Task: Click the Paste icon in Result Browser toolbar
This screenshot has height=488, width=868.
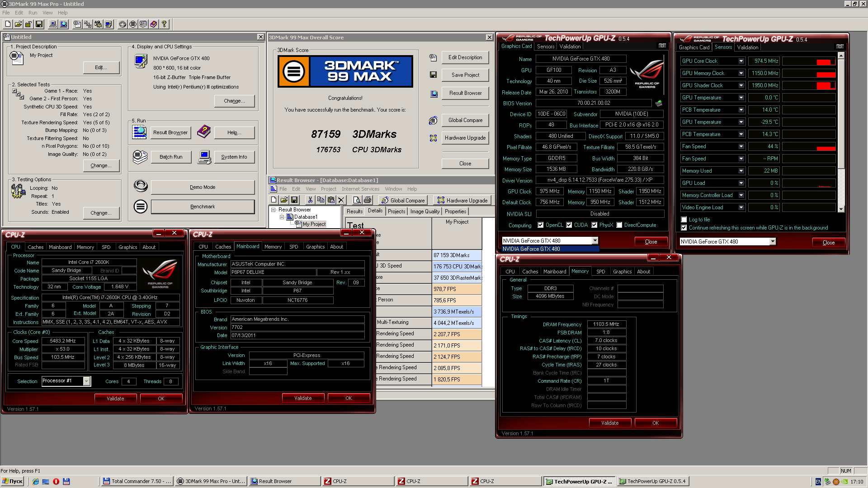Action: coord(331,200)
